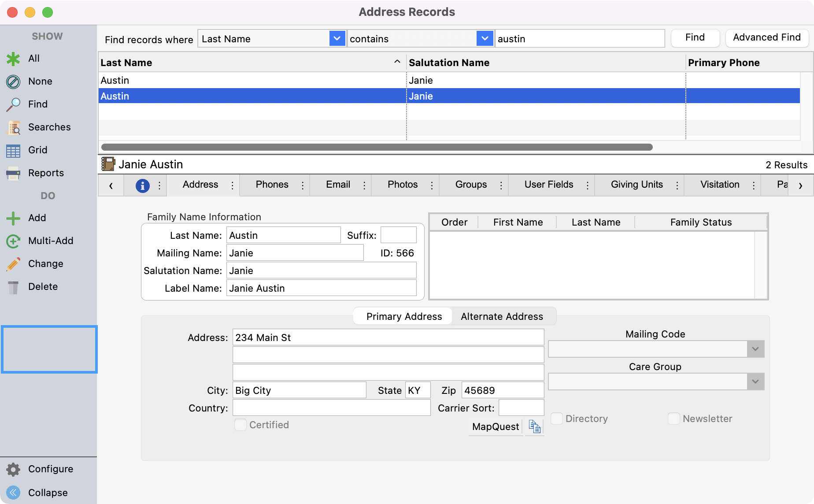Image resolution: width=814 pixels, height=504 pixels.
Task: Open MapQuest for this address
Action: tap(495, 426)
